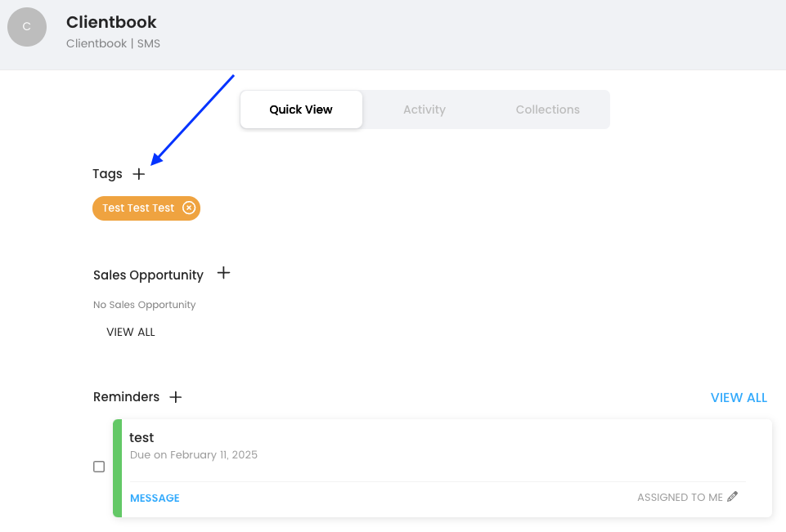The image size is (786, 532).
Task: View all reminders via the blue link
Action: point(739,398)
